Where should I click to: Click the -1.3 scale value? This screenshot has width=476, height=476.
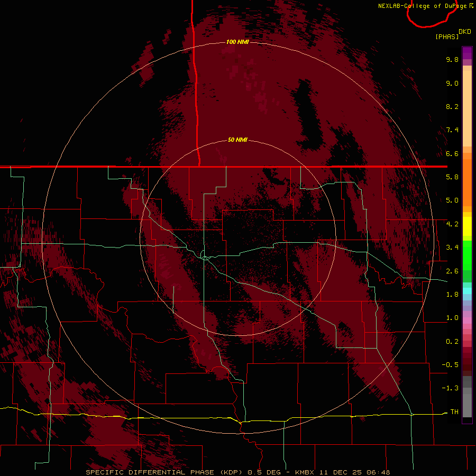point(450,388)
